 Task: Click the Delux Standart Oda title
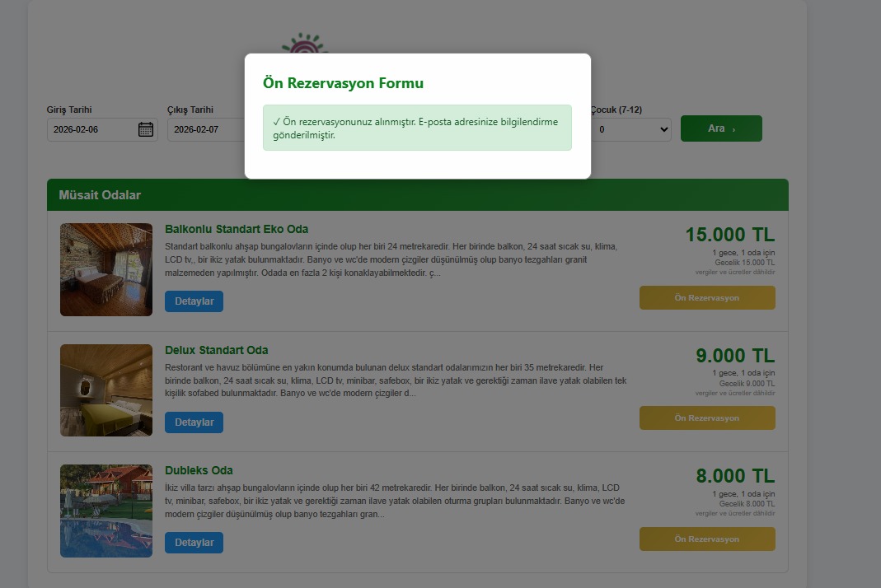pyautogui.click(x=216, y=350)
